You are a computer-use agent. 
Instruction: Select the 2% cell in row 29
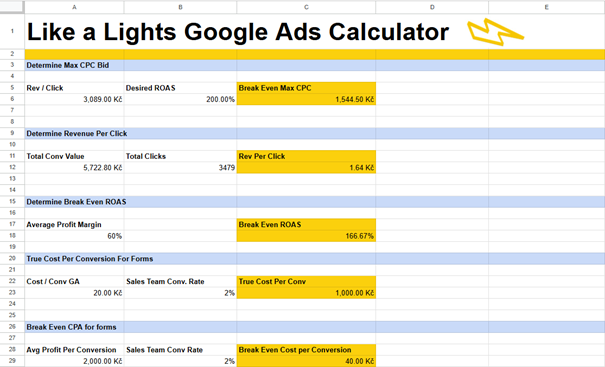[x=180, y=361]
